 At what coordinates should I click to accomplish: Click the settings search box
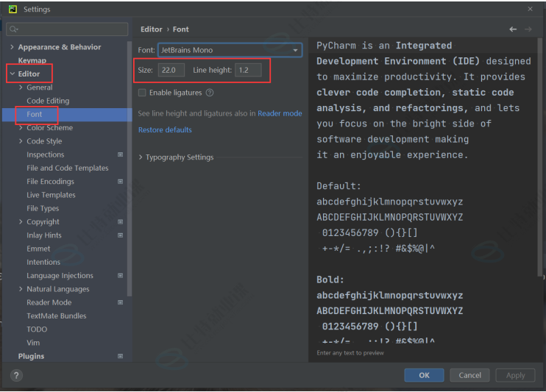click(67, 29)
